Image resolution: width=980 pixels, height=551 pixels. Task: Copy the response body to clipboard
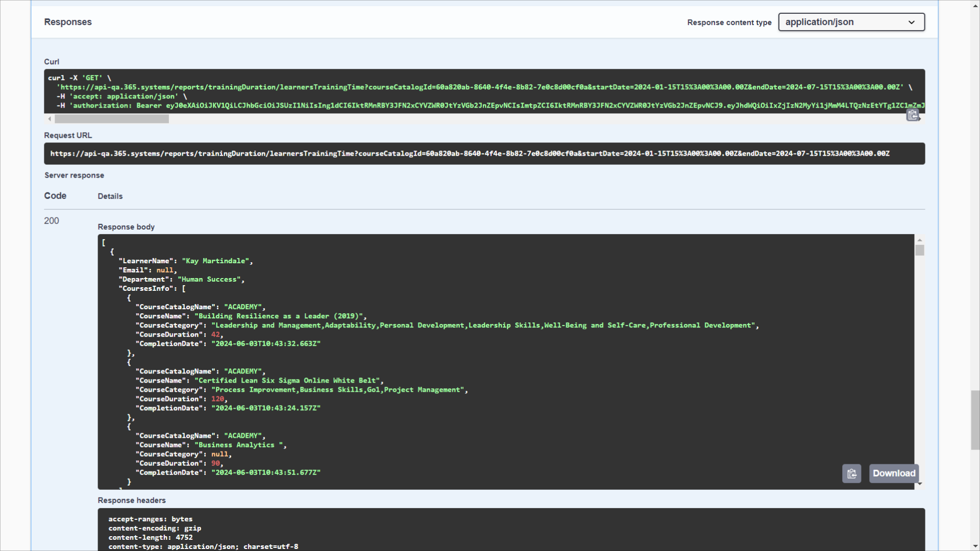coord(851,473)
